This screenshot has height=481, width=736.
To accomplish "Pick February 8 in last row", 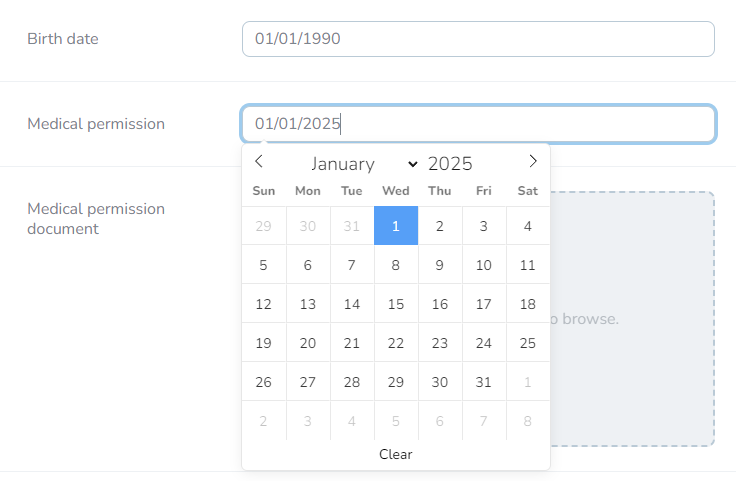I will pyautogui.click(x=528, y=421).
